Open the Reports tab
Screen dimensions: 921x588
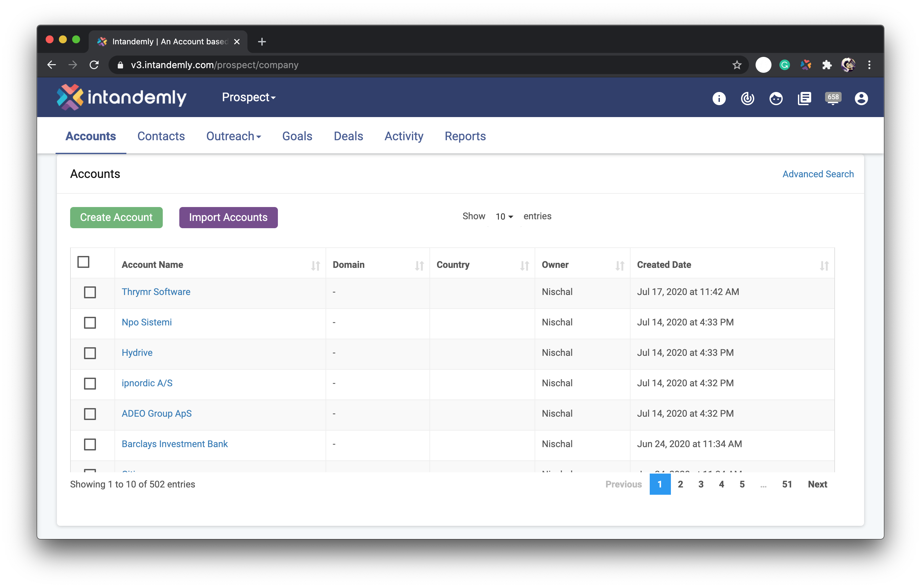pos(465,136)
